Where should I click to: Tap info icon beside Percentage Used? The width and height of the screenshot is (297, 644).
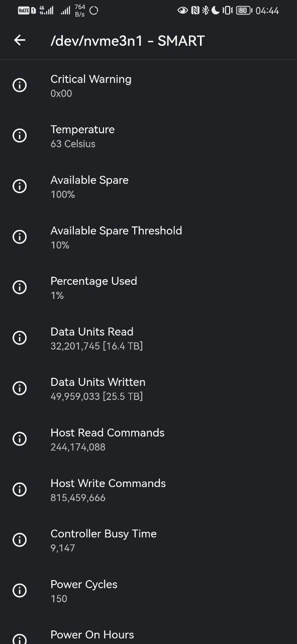point(20,287)
